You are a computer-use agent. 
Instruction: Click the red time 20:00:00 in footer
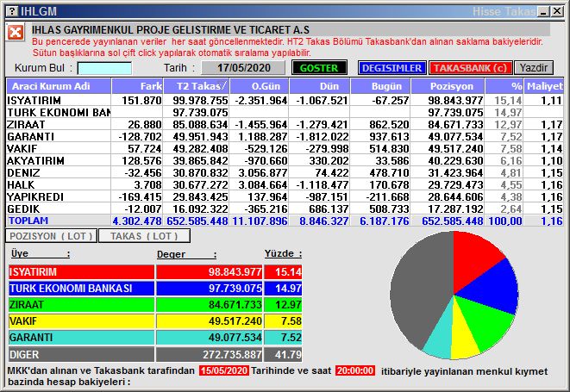point(354,370)
